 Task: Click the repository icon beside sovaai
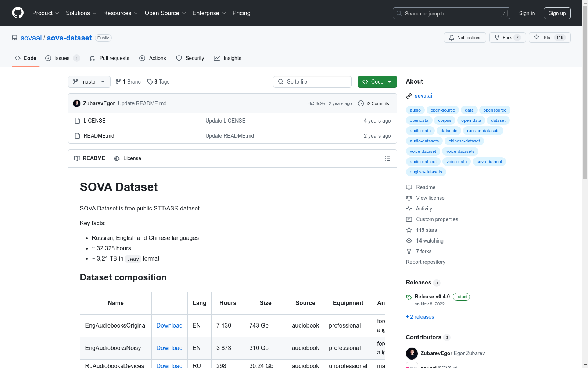(15, 38)
